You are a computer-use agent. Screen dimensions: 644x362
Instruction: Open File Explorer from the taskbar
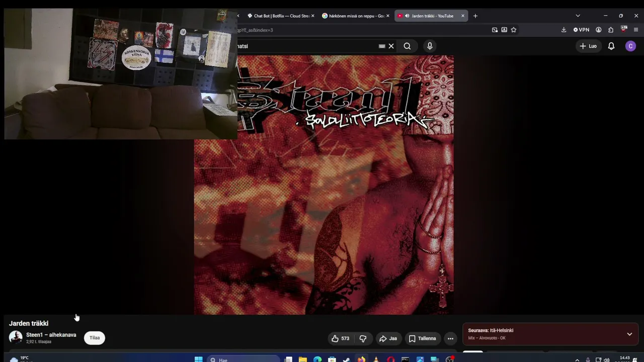(x=303, y=359)
